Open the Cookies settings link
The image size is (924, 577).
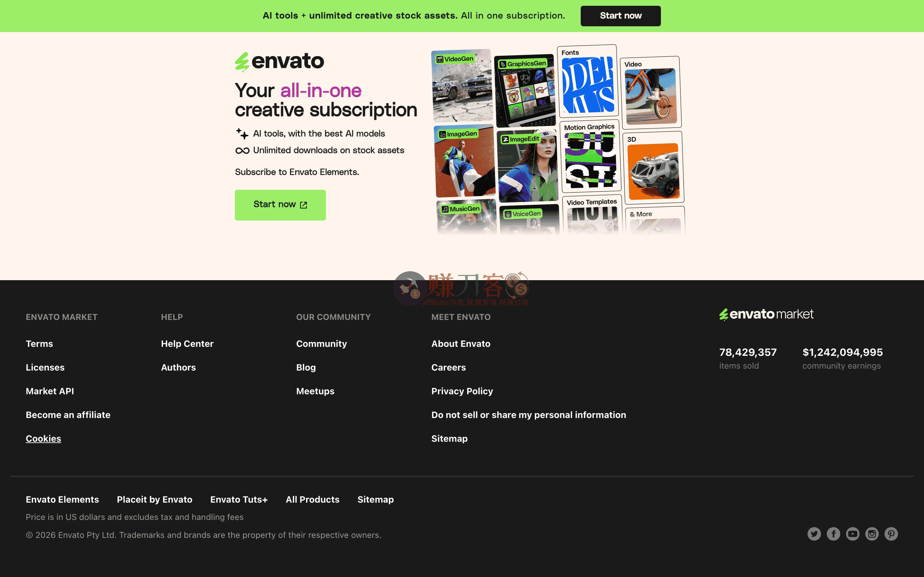43,438
